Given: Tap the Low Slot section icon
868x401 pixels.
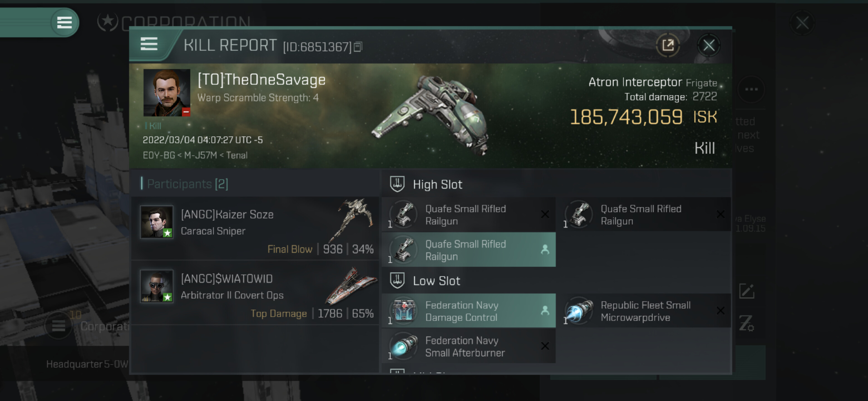Looking at the screenshot, I should click(x=397, y=281).
